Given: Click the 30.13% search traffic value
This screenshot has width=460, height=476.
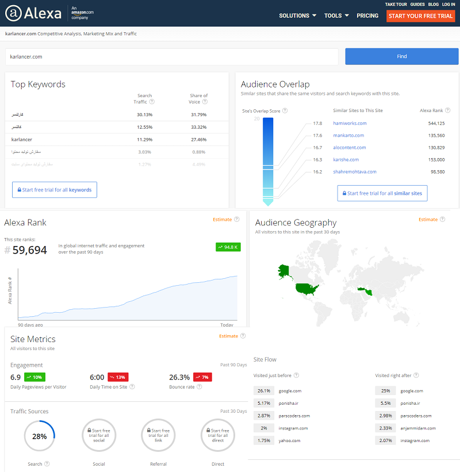Looking at the screenshot, I should [144, 115].
